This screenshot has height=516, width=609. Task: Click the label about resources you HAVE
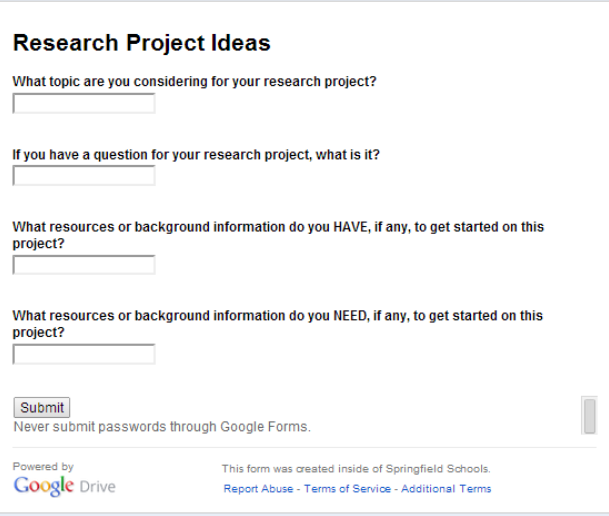click(x=278, y=227)
